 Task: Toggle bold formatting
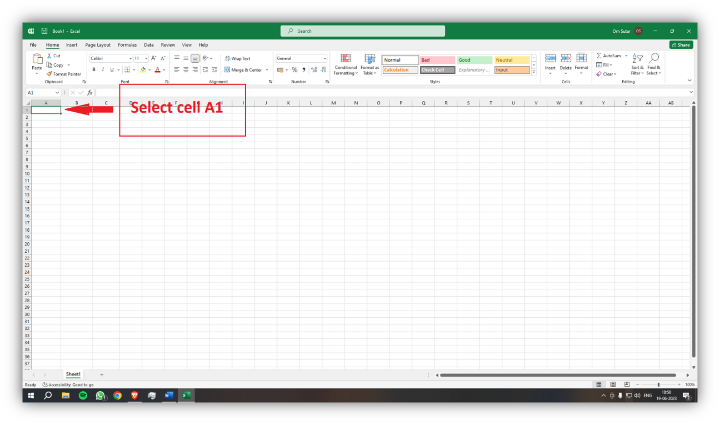click(x=94, y=70)
